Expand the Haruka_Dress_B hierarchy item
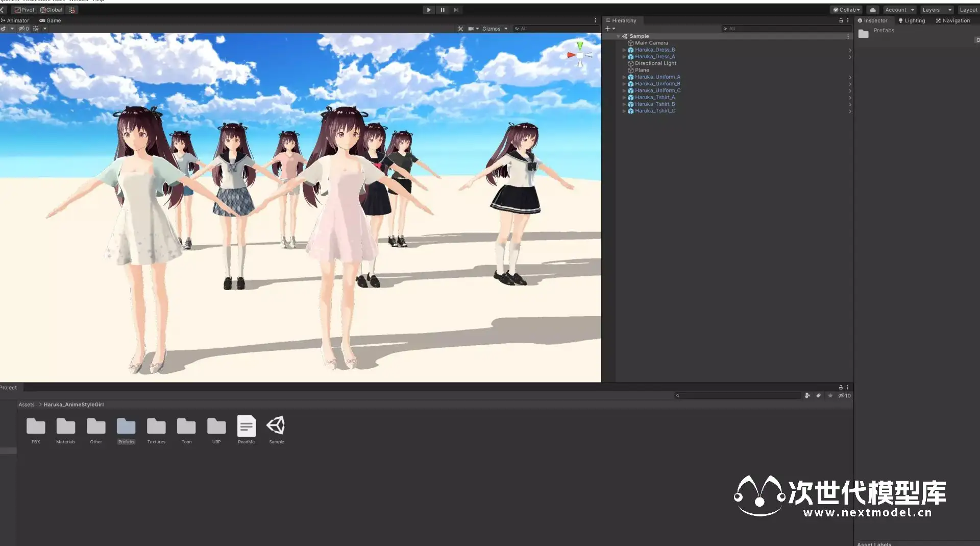Screen dimensions: 980x546 [624, 50]
